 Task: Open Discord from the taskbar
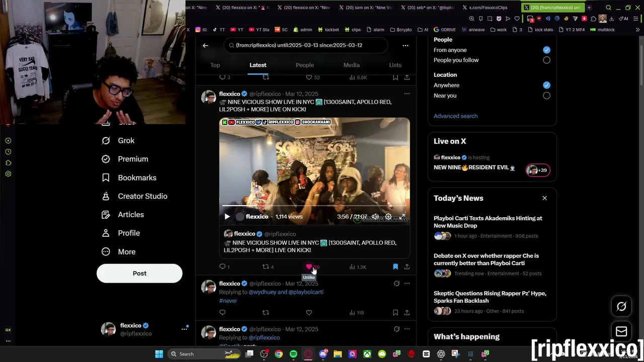[x=323, y=354]
